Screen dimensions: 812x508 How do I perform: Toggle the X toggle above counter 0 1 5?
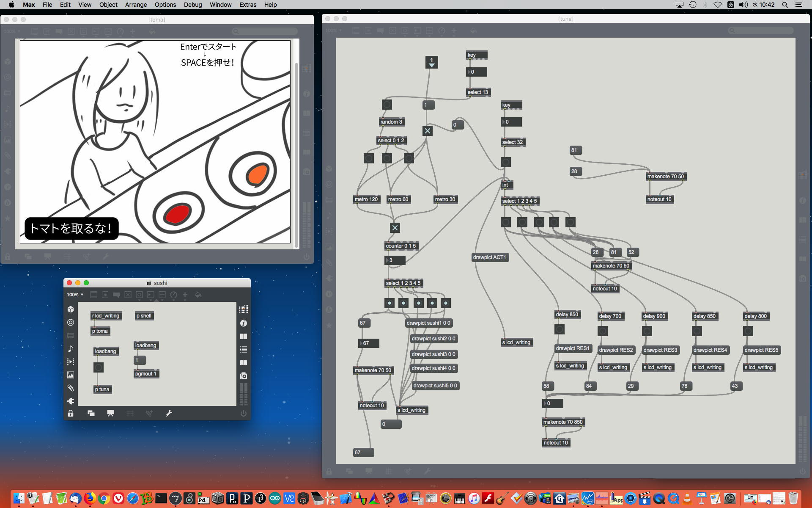395,228
